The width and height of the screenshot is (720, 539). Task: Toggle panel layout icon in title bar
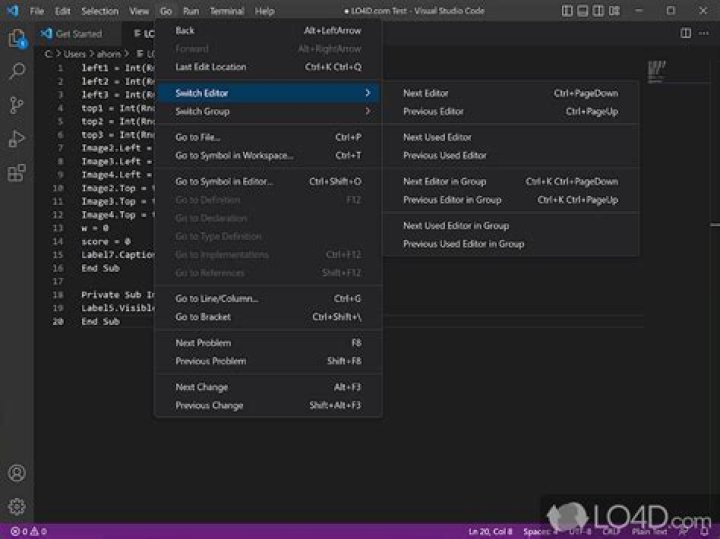coord(583,11)
